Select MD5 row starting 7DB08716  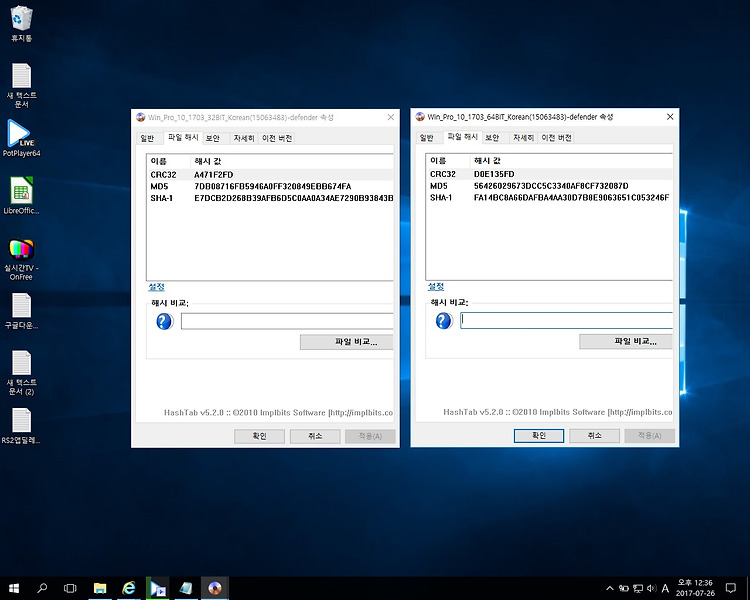point(270,186)
